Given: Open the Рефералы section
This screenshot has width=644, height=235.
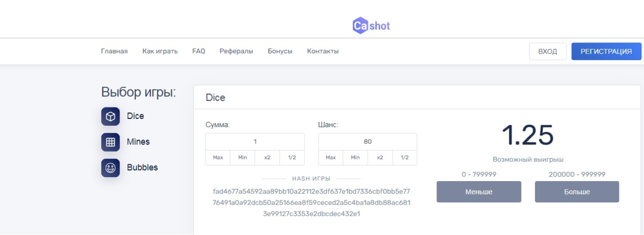Looking at the screenshot, I should tap(236, 52).
